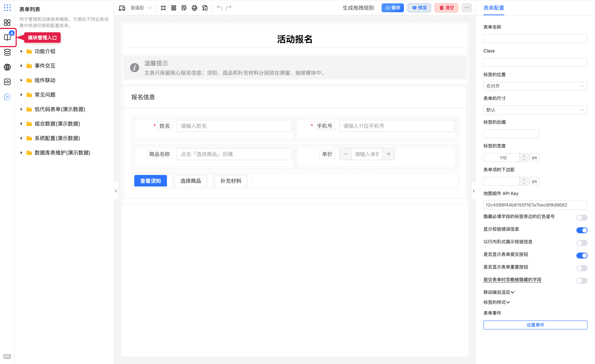The width and height of the screenshot is (595, 364).
Task: Switch to the 表单配置 tab
Action: [494, 8]
